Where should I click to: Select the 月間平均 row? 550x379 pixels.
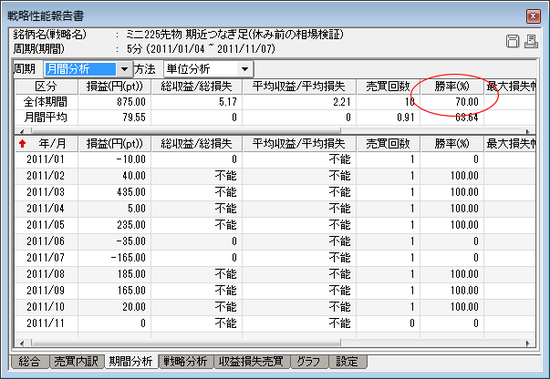[275, 117]
